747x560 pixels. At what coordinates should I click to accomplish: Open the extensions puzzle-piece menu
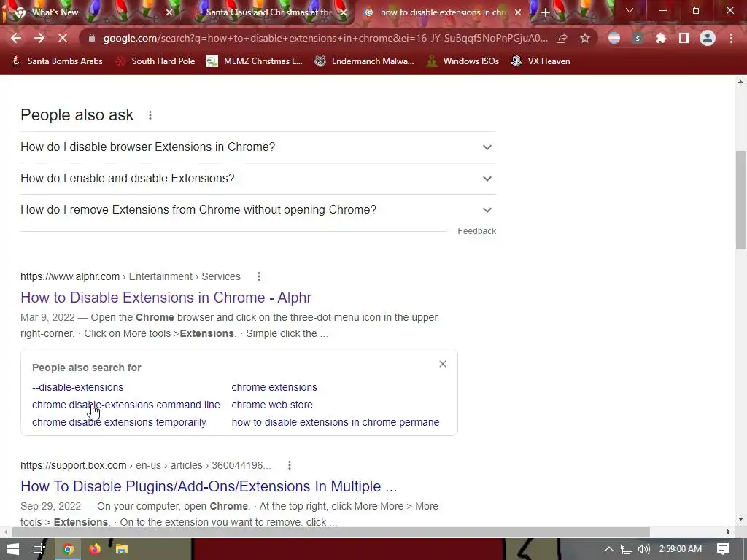tap(660, 38)
